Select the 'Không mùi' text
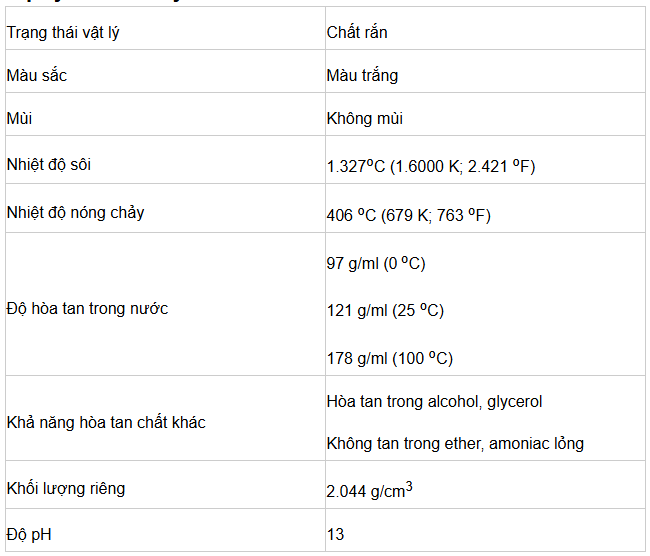Image resolution: width=650 pixels, height=556 pixels. pos(365,119)
